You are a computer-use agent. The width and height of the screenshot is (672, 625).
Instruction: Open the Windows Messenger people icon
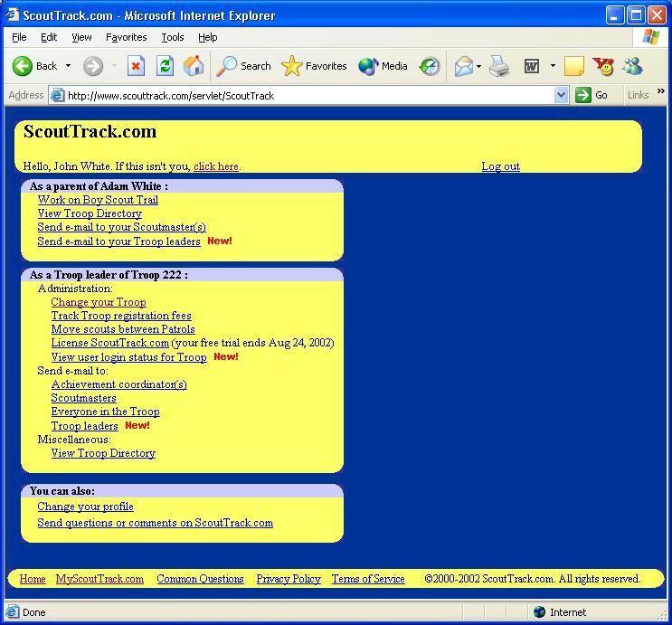coord(633,66)
